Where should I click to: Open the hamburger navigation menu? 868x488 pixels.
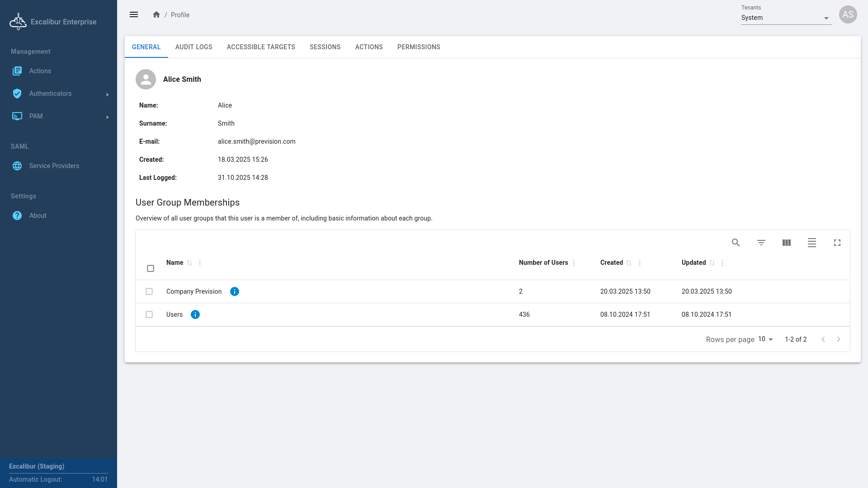134,14
